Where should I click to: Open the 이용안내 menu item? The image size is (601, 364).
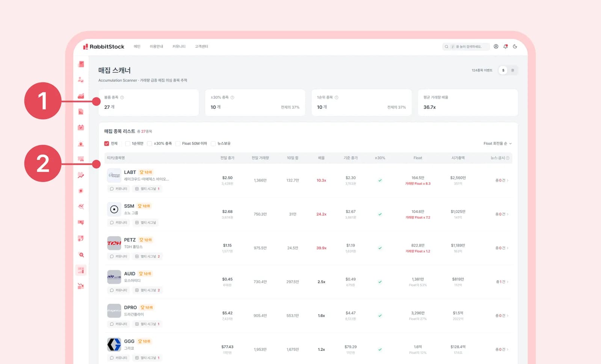click(x=156, y=47)
